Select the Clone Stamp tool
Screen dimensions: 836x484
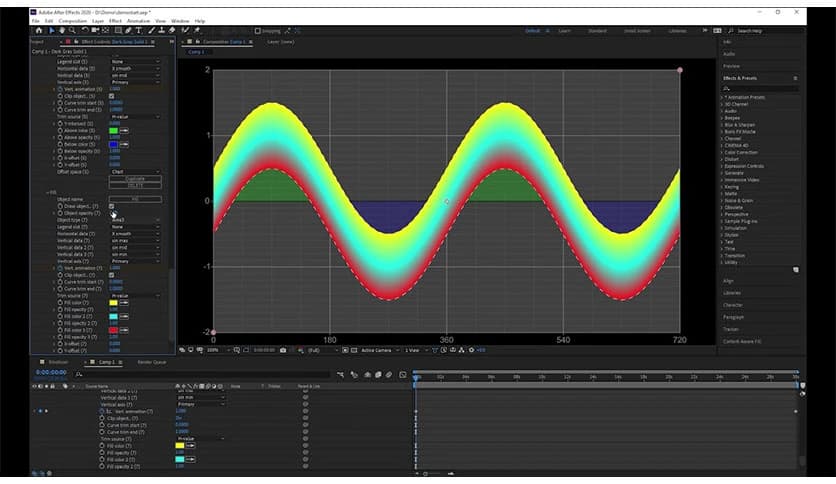coord(162,30)
